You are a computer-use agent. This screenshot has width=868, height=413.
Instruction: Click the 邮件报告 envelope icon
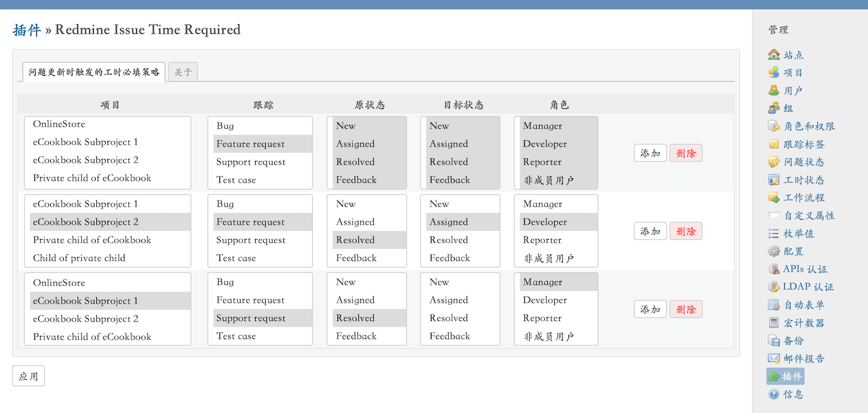coord(774,358)
